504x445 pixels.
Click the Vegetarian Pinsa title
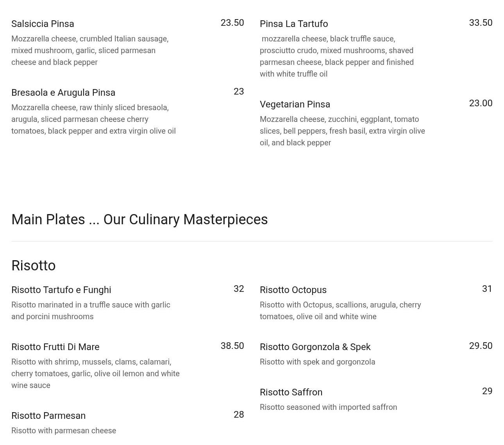point(295,104)
